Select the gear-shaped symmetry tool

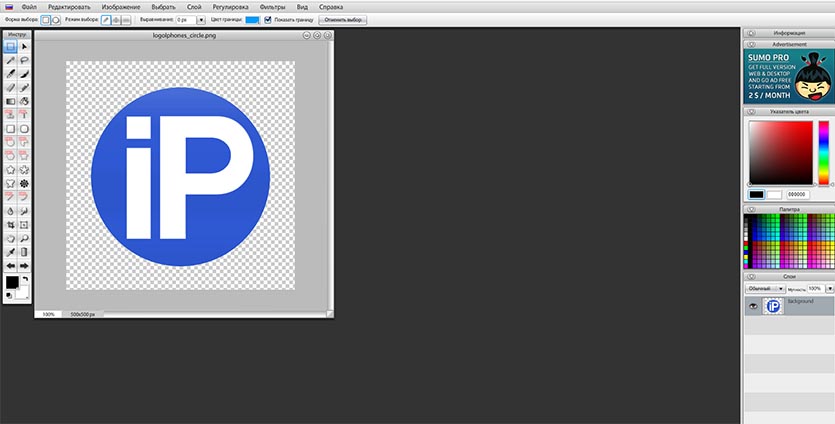click(24, 184)
